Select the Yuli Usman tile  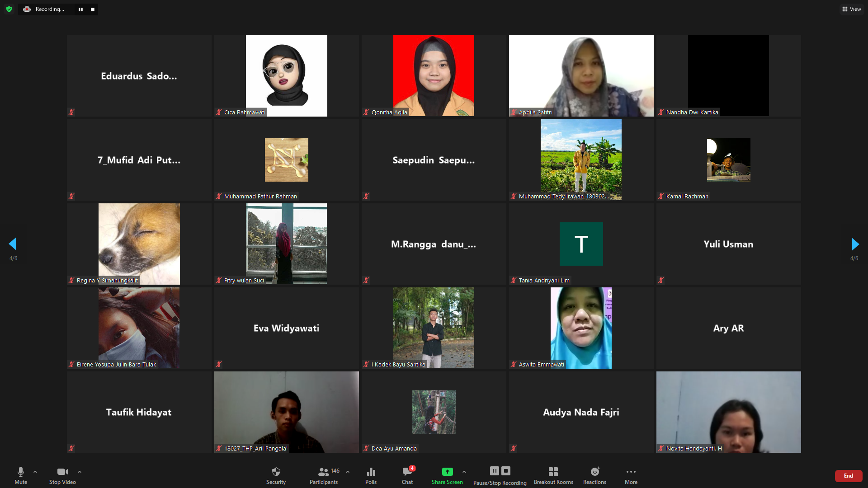coord(729,244)
